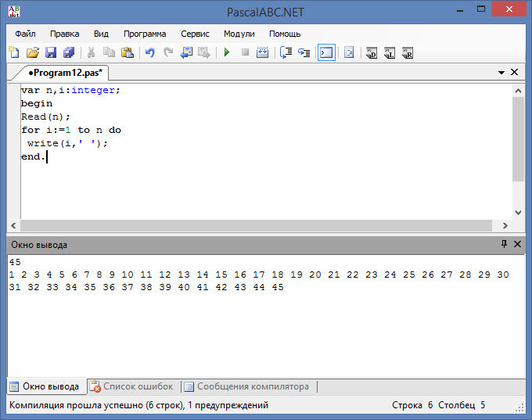Image resolution: width=532 pixels, height=420 pixels.
Task: Close the Окно вывода panel
Action: pyautogui.click(x=517, y=244)
